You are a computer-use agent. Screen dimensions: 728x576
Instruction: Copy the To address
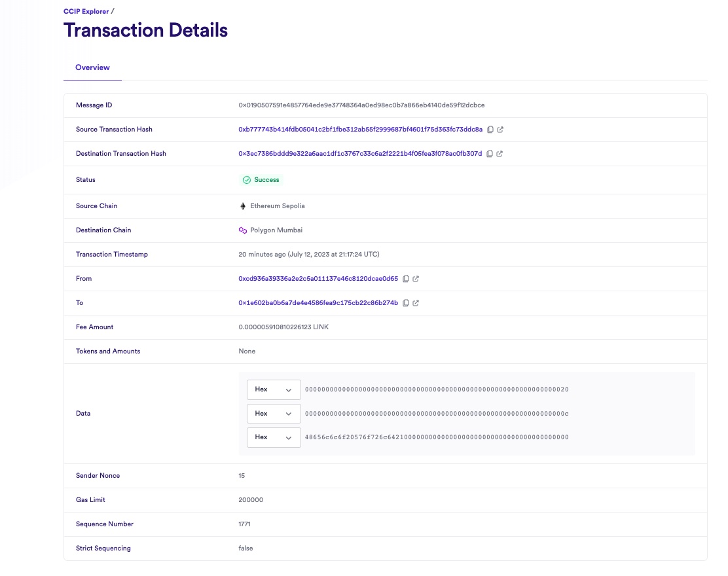(406, 303)
